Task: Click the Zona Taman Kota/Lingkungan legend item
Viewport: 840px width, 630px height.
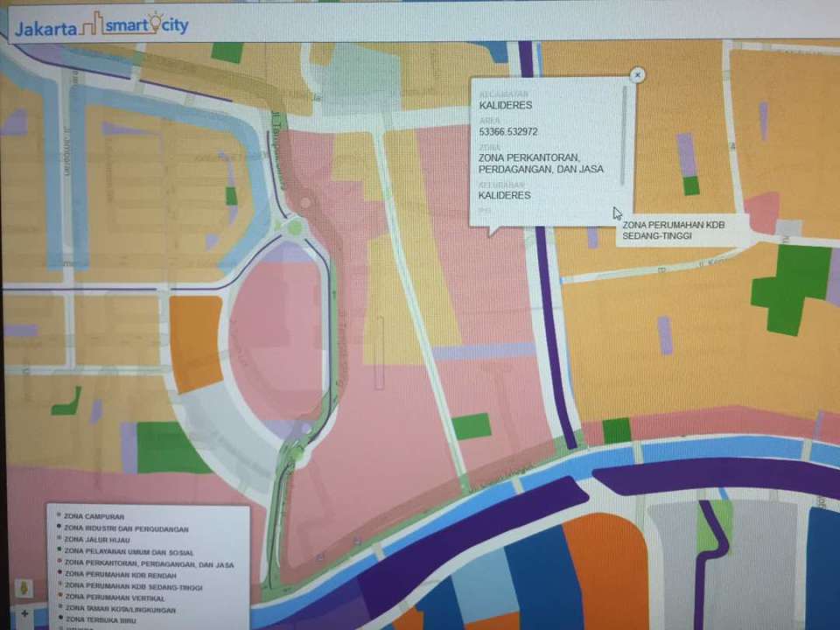Action: click(x=120, y=608)
